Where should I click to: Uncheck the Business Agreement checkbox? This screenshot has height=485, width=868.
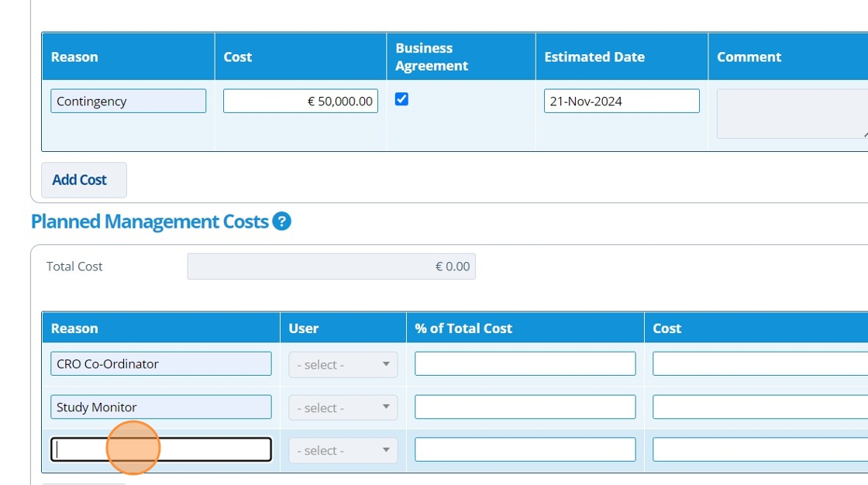(401, 99)
